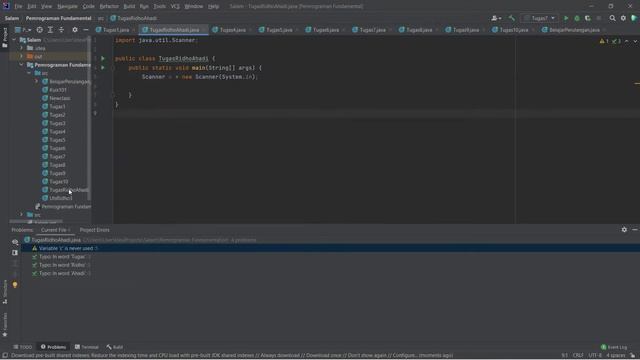Expand the out folder
The height and width of the screenshot is (360, 640).
tap(22, 56)
